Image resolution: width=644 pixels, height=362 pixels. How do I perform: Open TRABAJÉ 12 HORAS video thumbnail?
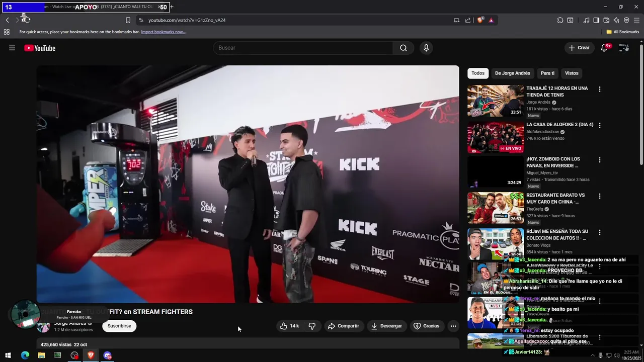click(x=496, y=101)
